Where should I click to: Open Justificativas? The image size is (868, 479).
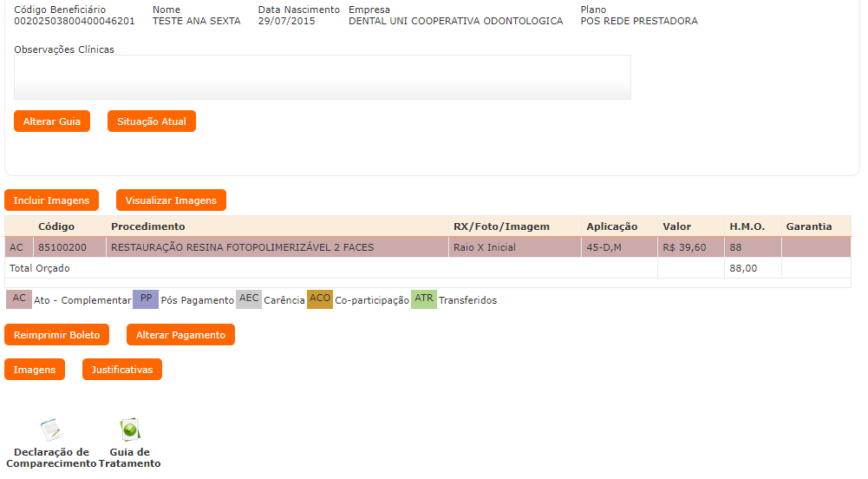point(122,370)
